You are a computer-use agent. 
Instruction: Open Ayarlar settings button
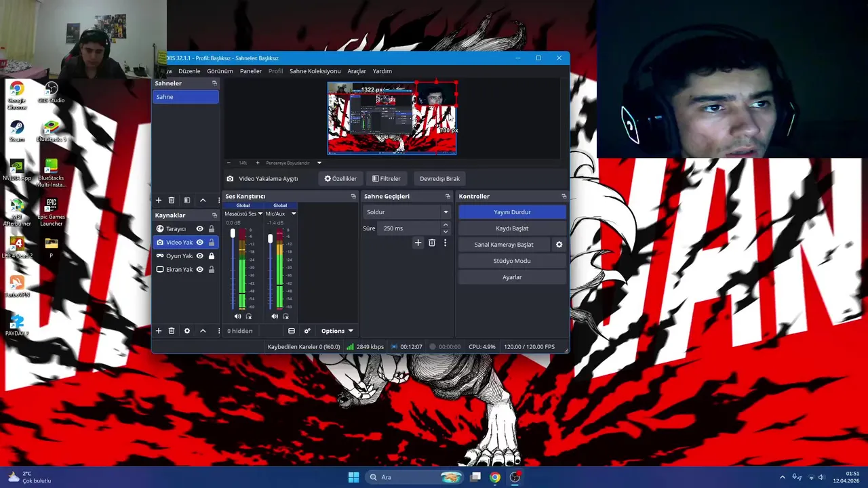pos(512,277)
